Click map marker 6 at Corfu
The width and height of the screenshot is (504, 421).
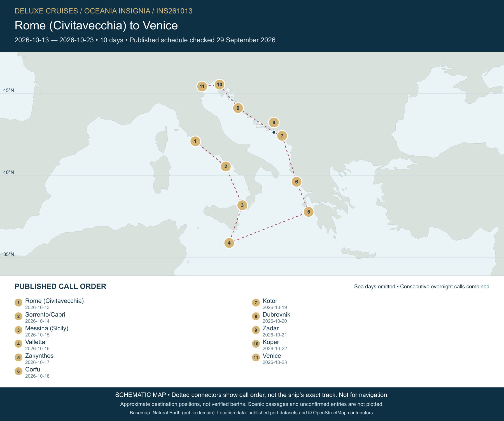[x=297, y=182]
